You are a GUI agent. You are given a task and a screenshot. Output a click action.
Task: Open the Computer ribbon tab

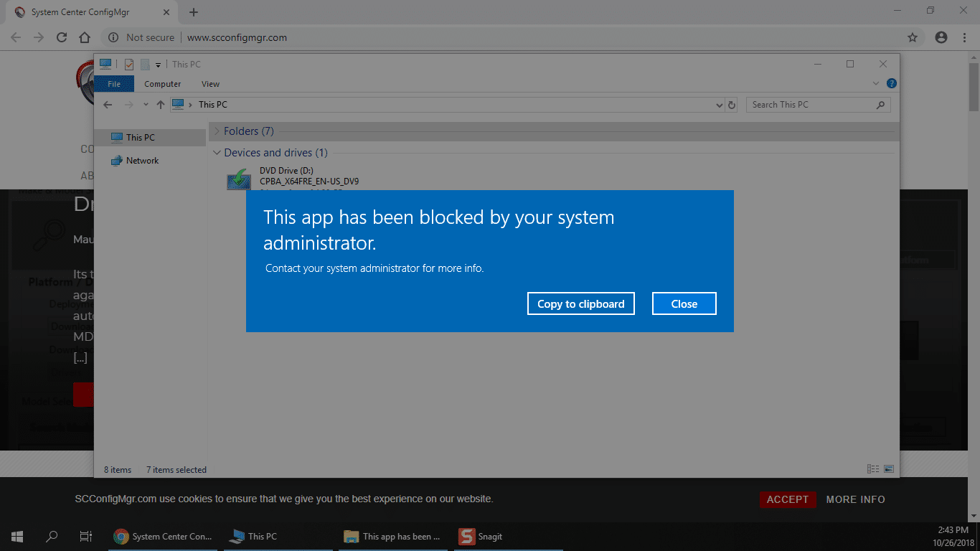(163, 84)
